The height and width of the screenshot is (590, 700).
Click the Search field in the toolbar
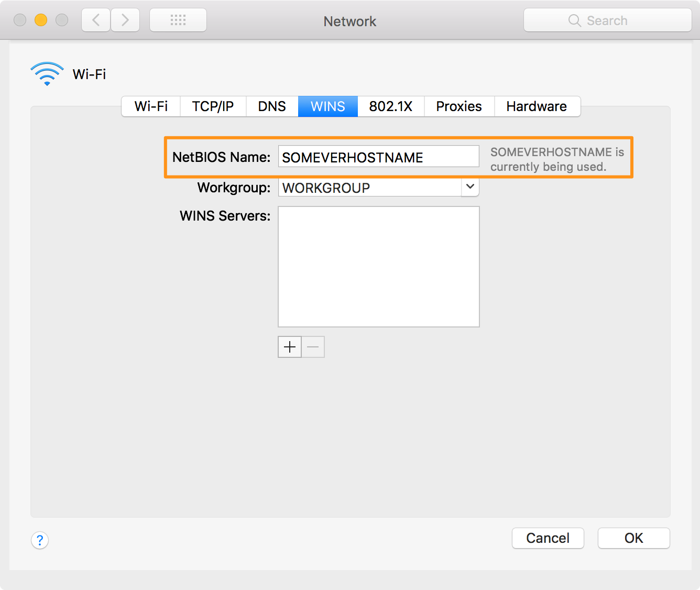pyautogui.click(x=608, y=20)
